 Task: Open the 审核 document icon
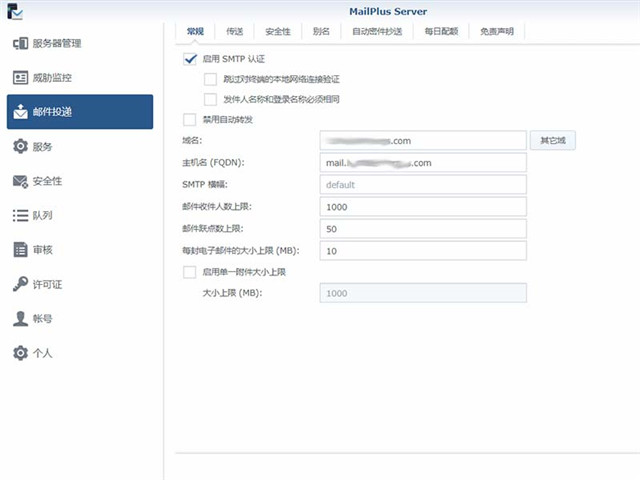[x=20, y=249]
